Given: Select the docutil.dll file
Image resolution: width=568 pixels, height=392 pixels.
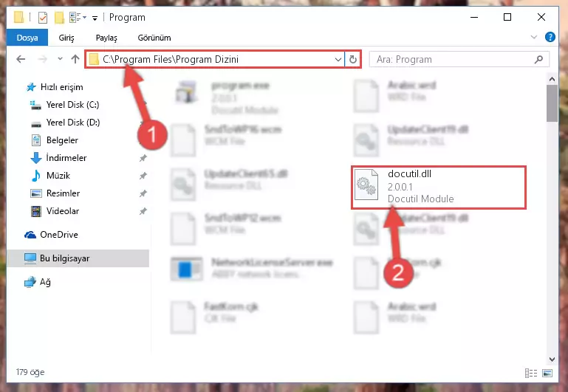Looking at the screenshot, I should (439, 187).
